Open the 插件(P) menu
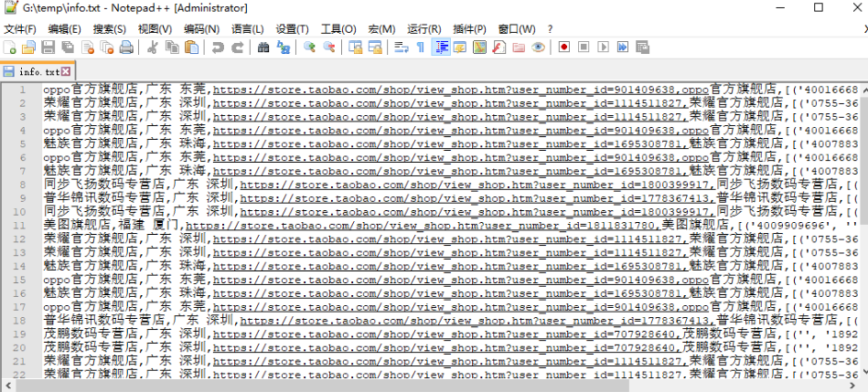 [x=469, y=28]
